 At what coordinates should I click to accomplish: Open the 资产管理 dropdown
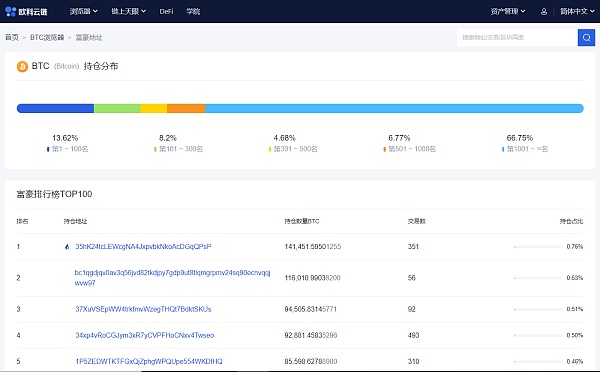508,11
